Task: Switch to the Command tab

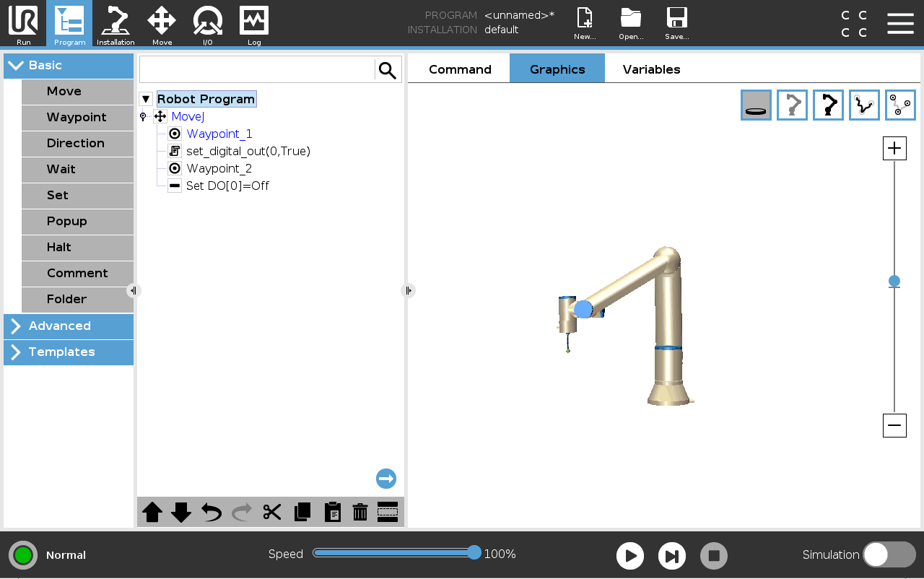Action: pyautogui.click(x=460, y=69)
